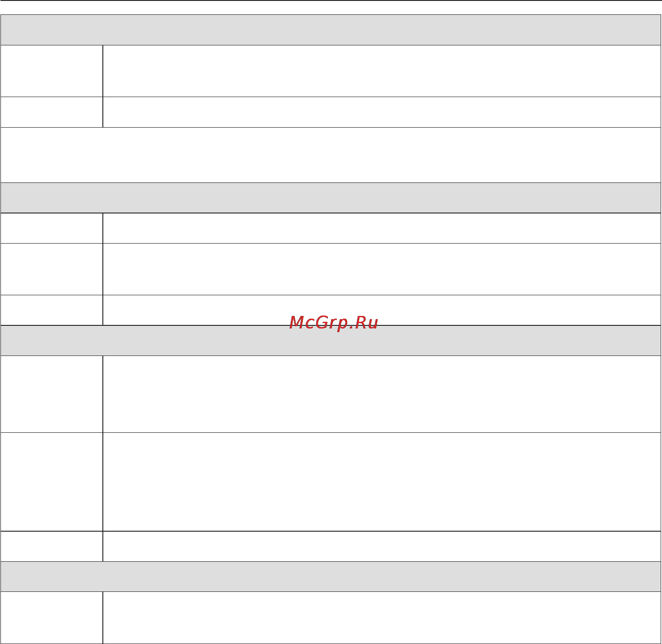Click the tall left cell in the middle of the second section
Viewport: 662px width, 644px height.
52,269
